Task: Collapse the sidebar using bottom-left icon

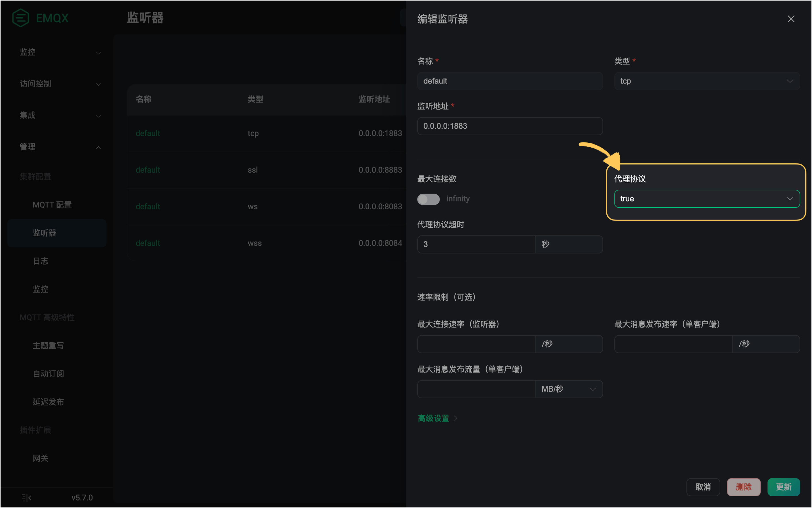Action: click(26, 498)
